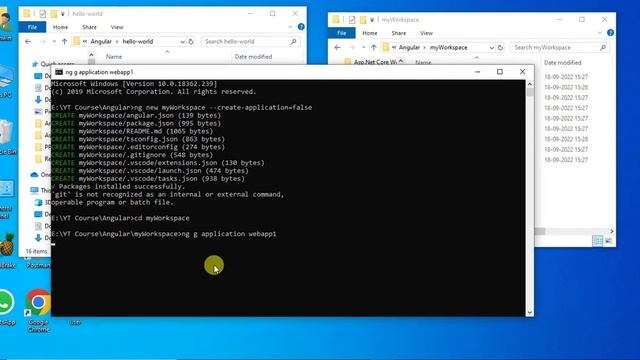Viewport: 640px width, 360px height.
Task: Expand ribbon chevron in hello-world window
Action: (x=290, y=27)
